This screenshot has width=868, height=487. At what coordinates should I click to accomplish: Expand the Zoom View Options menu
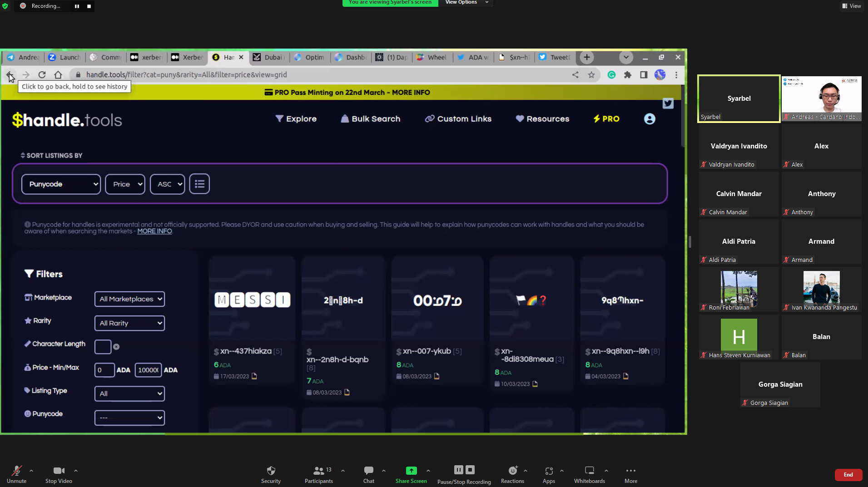(466, 2)
